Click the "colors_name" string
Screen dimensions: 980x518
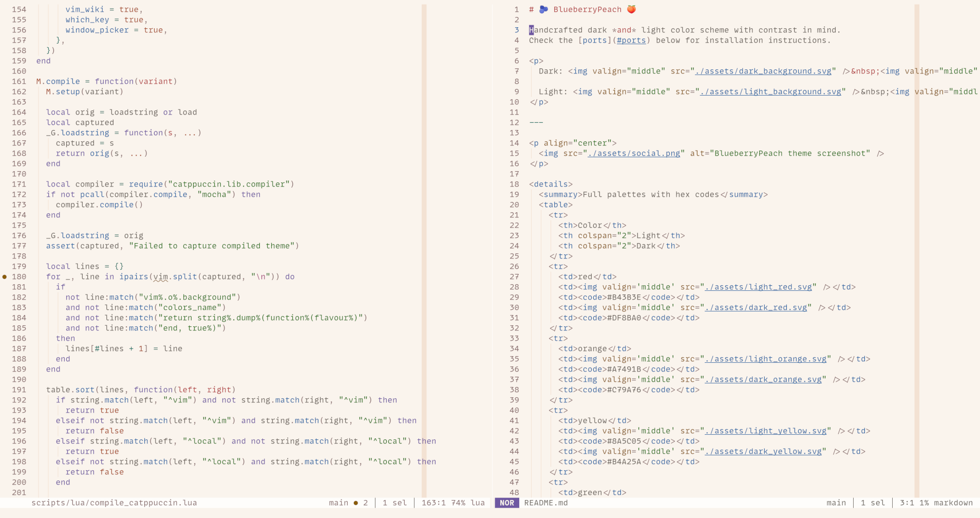(x=190, y=307)
